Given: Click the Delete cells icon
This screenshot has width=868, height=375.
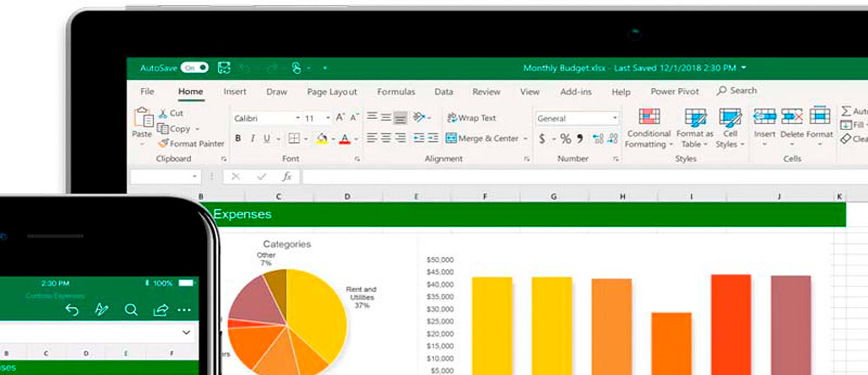Looking at the screenshot, I should (792, 117).
